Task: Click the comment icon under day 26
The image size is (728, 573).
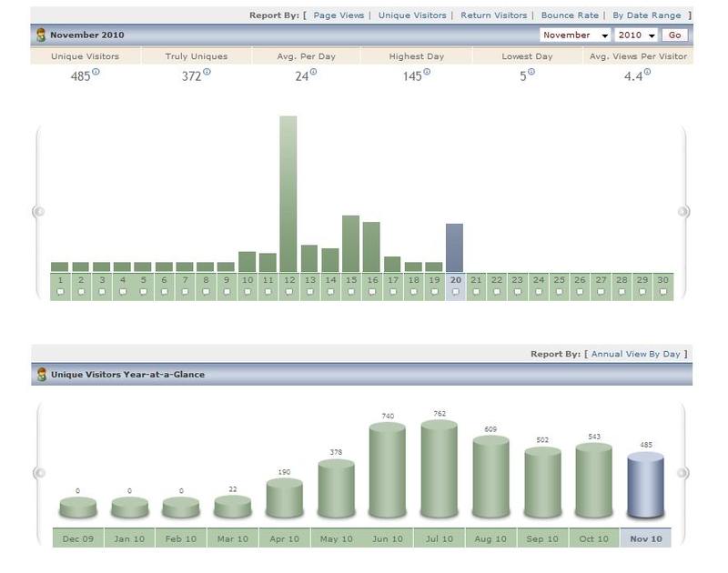Action: click(580, 292)
